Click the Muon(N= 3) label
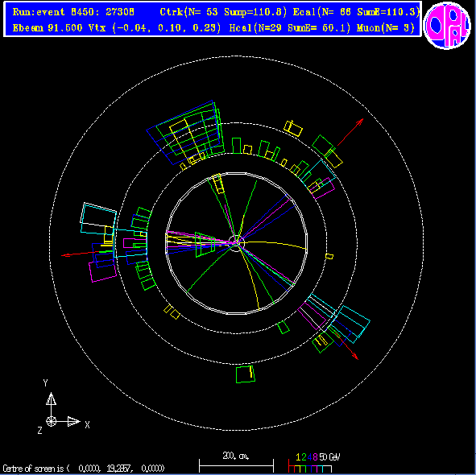The height and width of the screenshot is (475, 476). tap(386, 28)
